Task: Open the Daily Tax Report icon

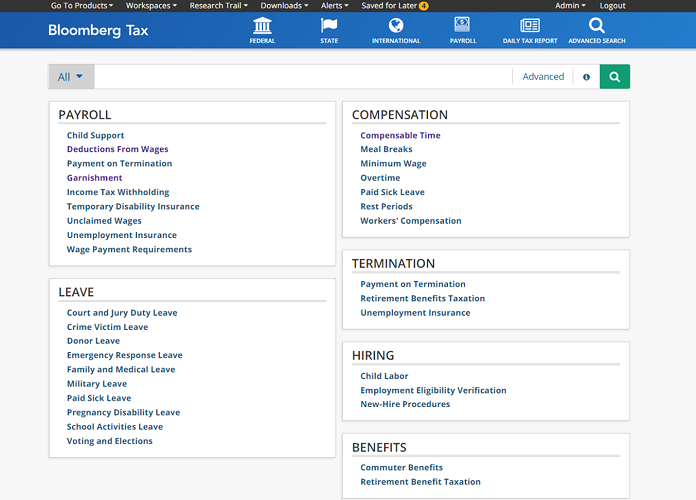Action: point(530,26)
